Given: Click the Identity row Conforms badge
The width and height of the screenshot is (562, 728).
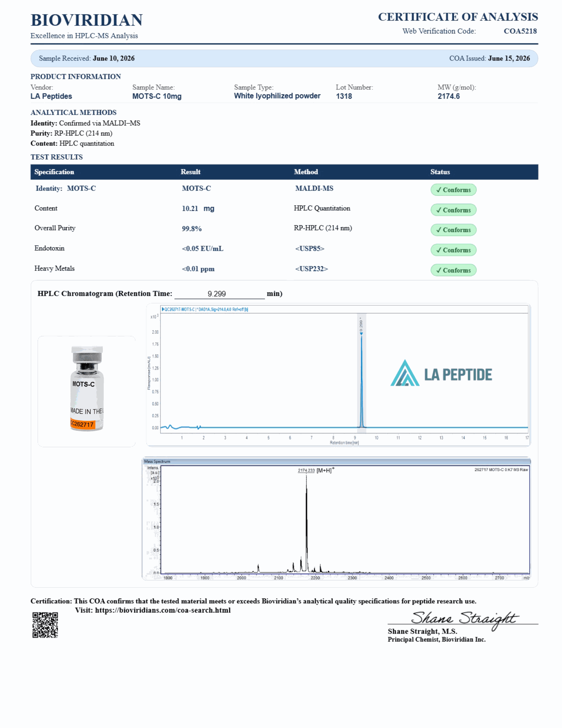Looking at the screenshot, I should click(x=453, y=190).
